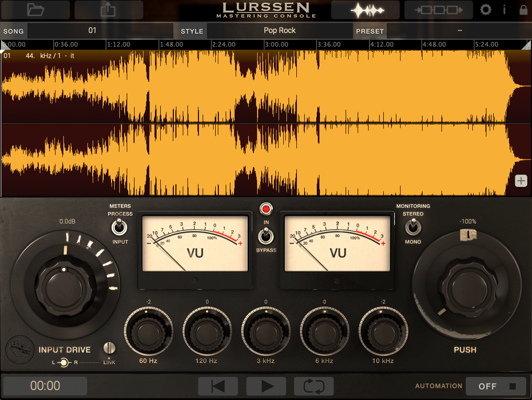Click the export share icon
532x400 pixels.
coord(108,9)
